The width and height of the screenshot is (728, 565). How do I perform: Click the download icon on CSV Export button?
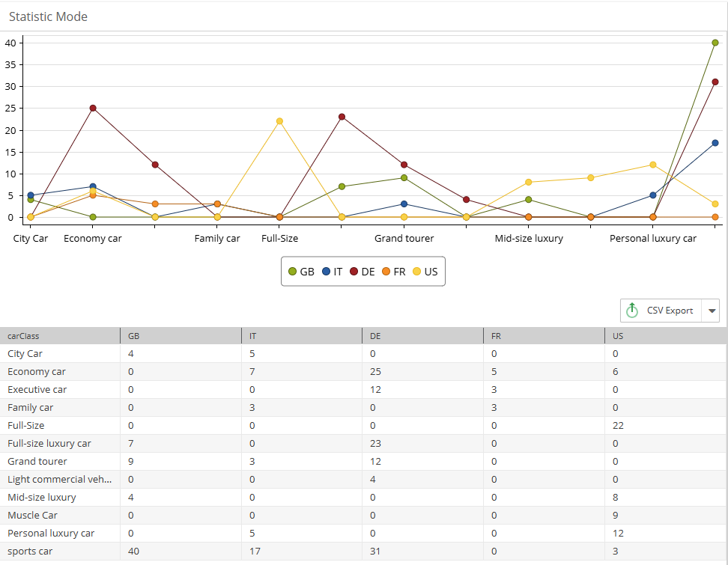633,310
